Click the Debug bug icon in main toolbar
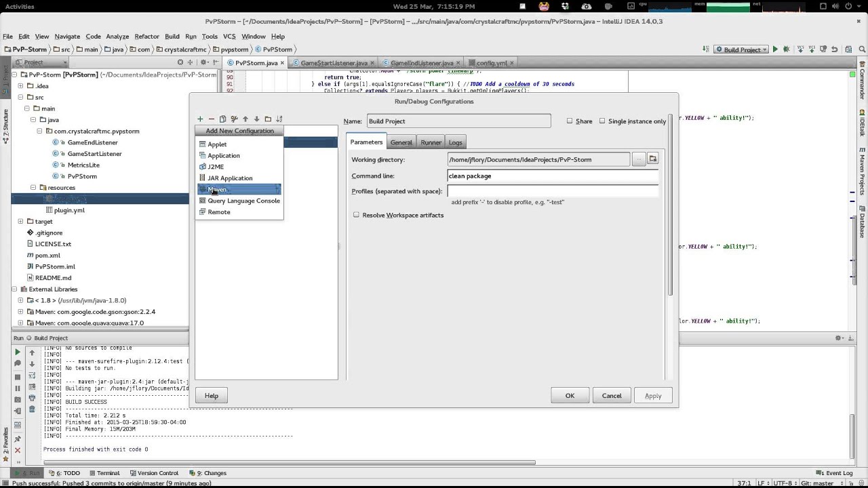Viewport: 868px width, 488px height. point(787,49)
